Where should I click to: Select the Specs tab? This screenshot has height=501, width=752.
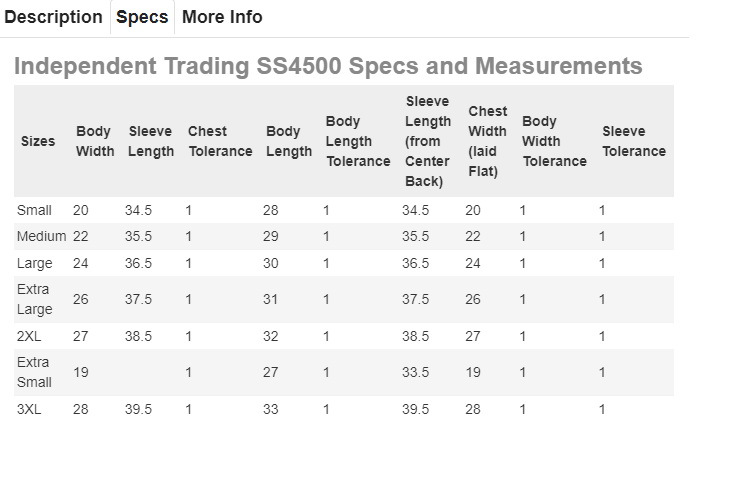(142, 17)
